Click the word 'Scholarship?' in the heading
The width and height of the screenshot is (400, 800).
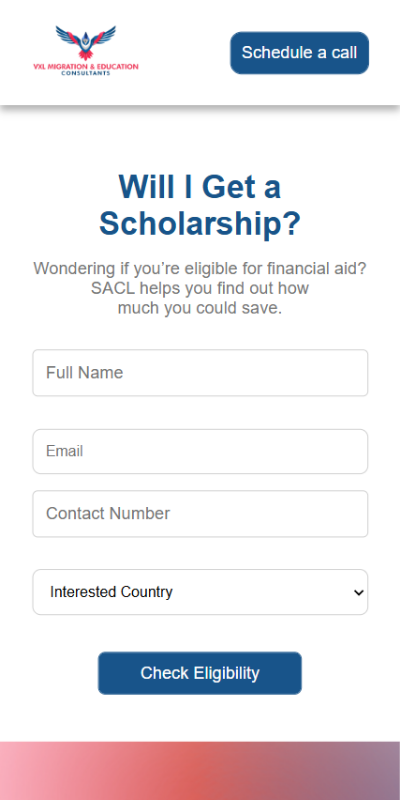200,223
